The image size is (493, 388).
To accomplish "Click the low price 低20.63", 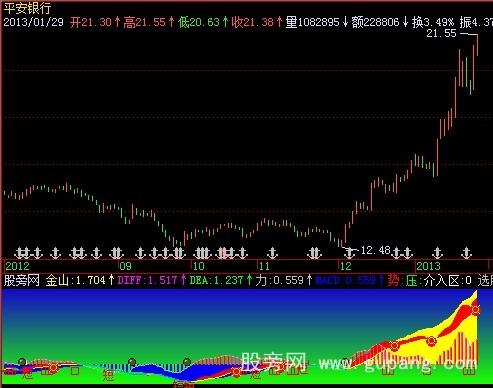I will [199, 22].
